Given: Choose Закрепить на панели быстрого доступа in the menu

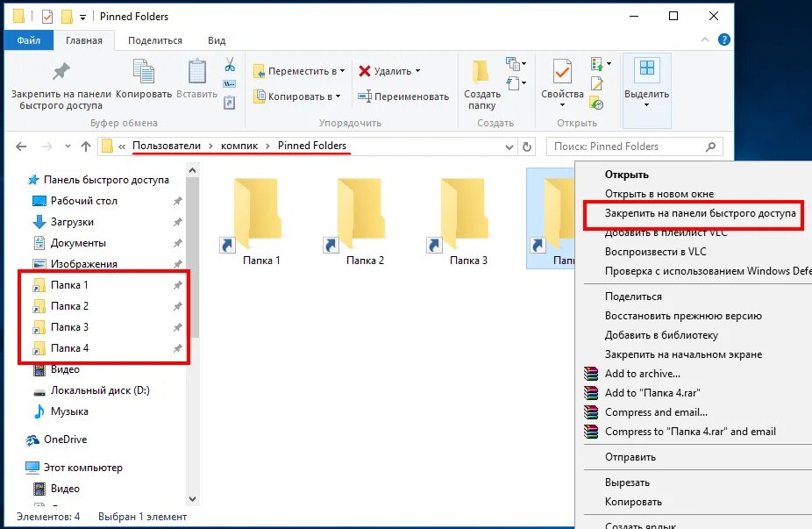Looking at the screenshot, I should click(x=700, y=213).
